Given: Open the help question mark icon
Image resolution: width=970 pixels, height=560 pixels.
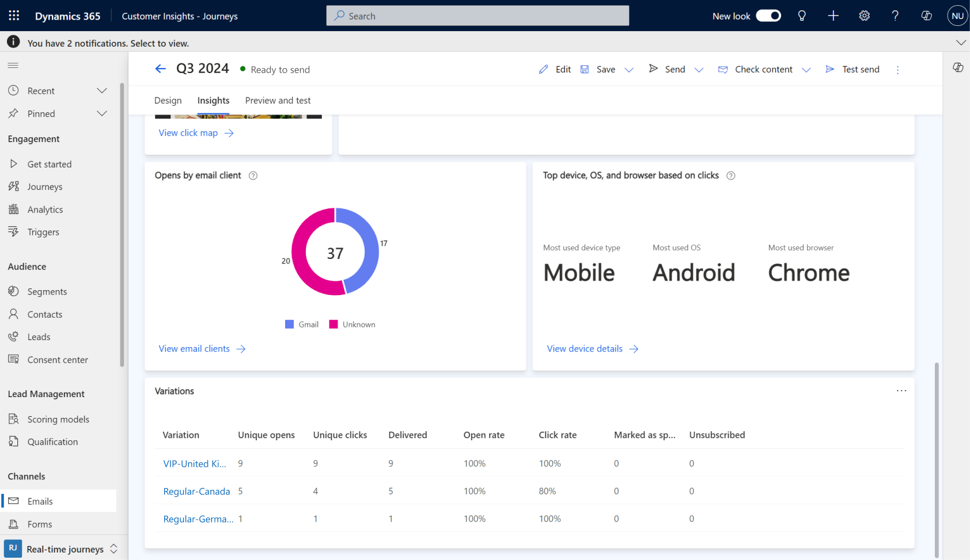Looking at the screenshot, I should (895, 16).
